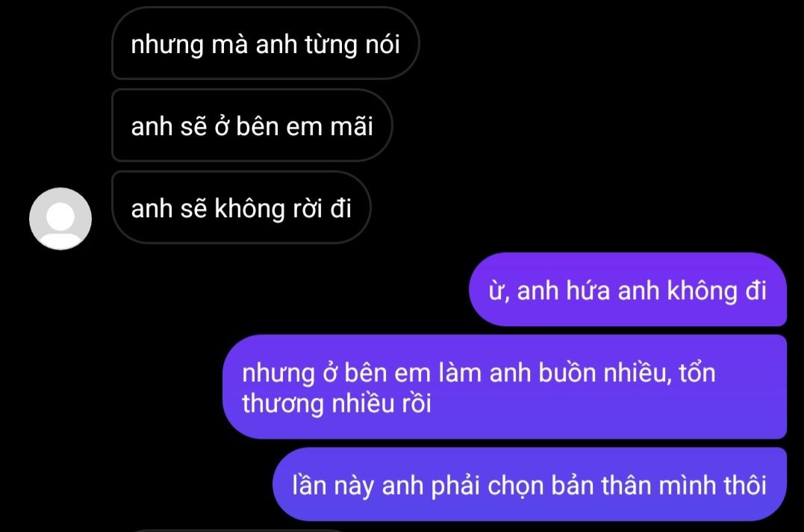
Task: Click 'bên em' in the second received bubble
Action: [x=278, y=126]
